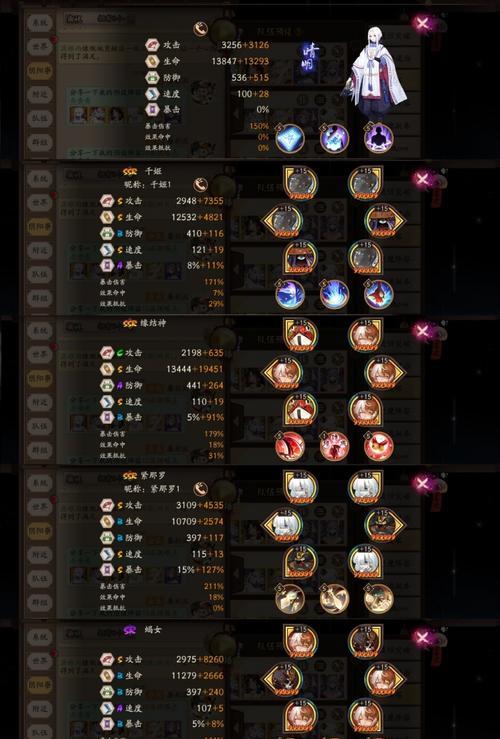
Task: Open 缘结神's middle skill icon
Action: pyautogui.click(x=334, y=446)
